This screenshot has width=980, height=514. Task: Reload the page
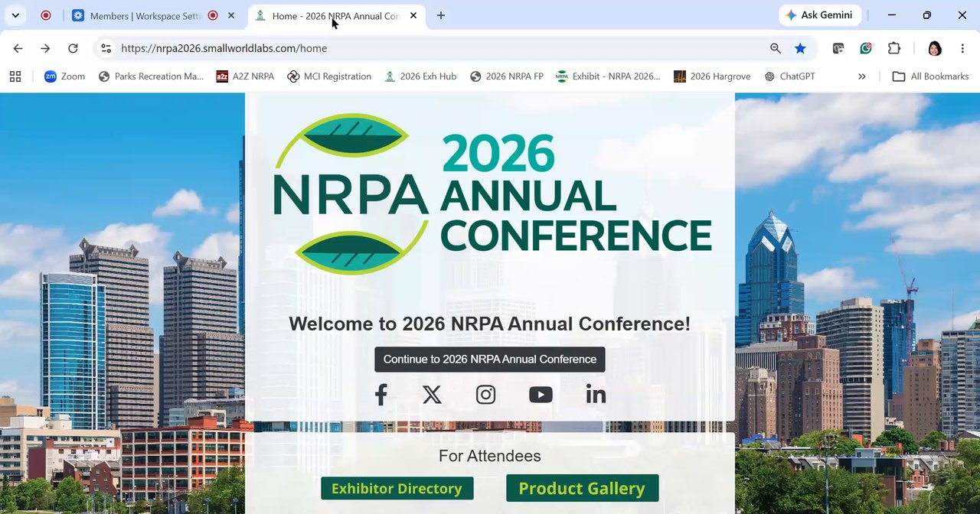click(73, 48)
